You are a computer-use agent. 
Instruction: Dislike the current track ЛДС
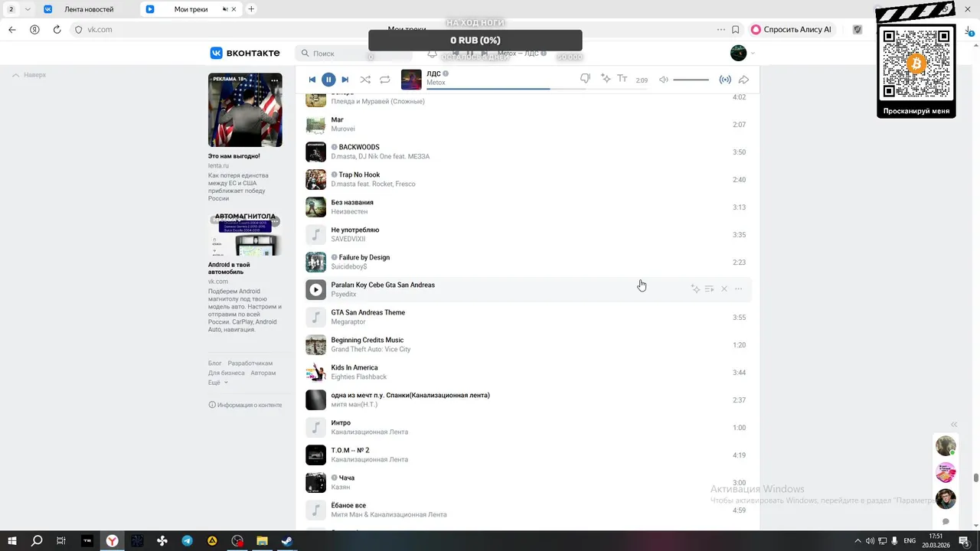click(x=586, y=79)
